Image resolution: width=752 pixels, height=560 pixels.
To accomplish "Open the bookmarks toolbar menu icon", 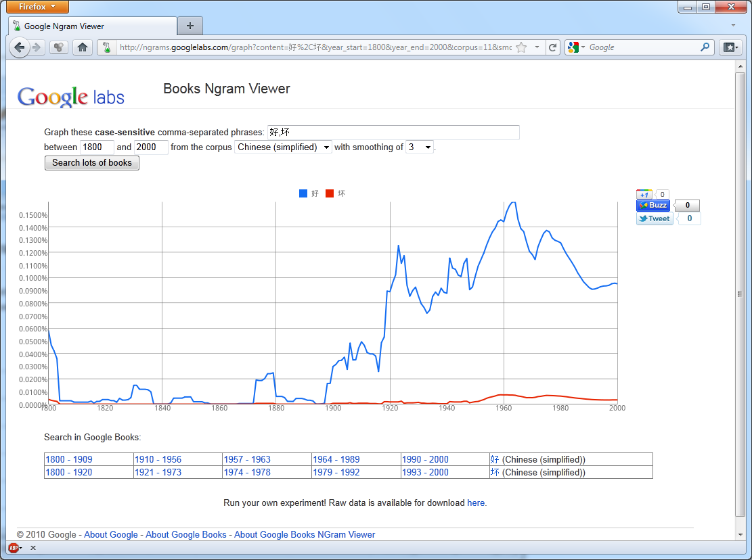I will [x=732, y=47].
